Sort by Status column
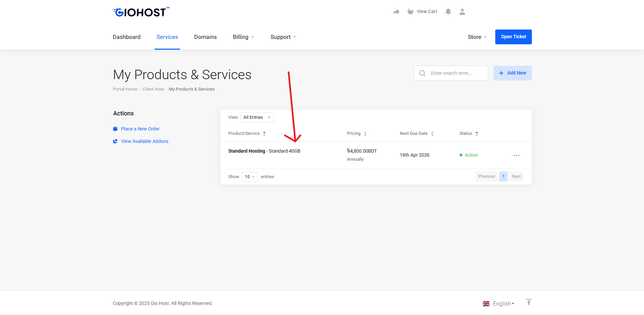The image size is (644, 315). coord(469,134)
